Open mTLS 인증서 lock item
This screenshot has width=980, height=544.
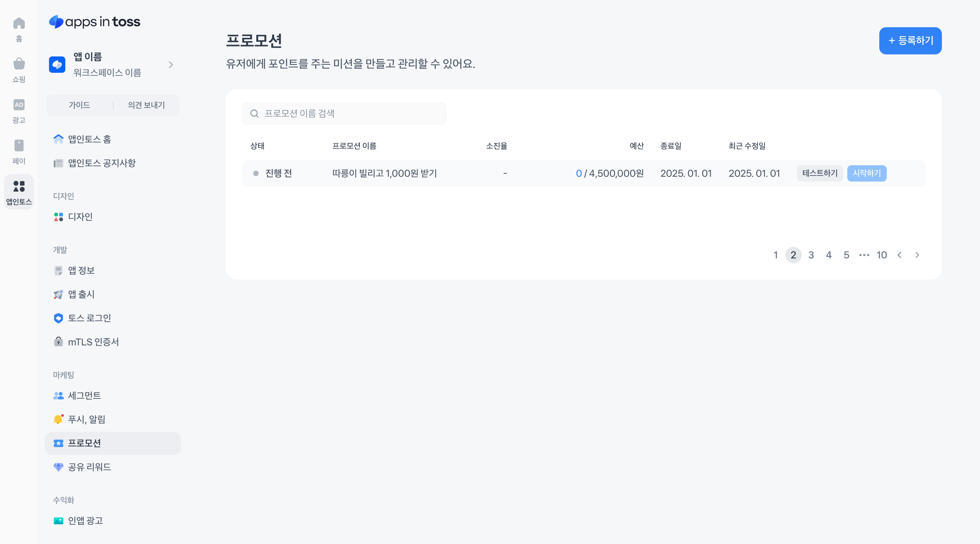(93, 342)
